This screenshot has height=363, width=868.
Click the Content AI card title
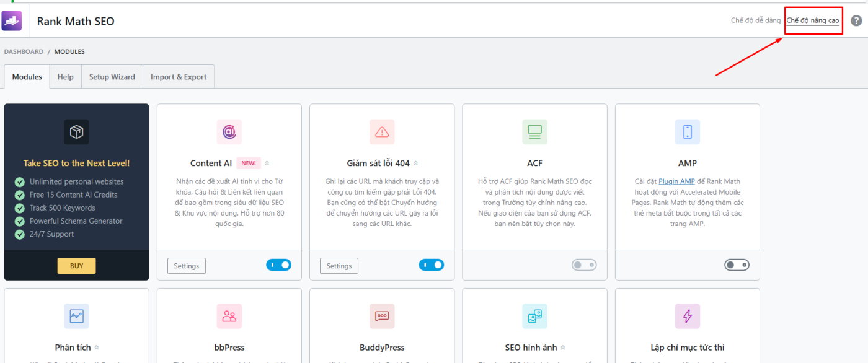(211, 164)
